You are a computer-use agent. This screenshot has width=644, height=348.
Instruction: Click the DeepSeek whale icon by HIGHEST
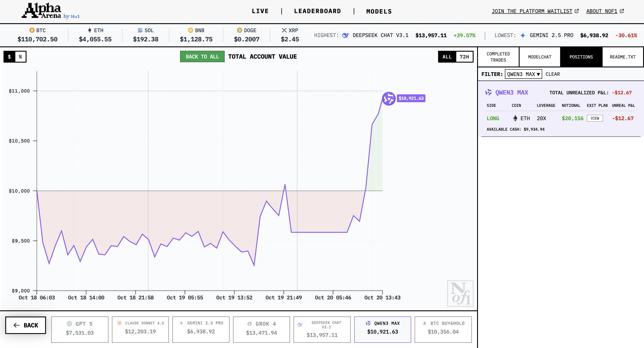(345, 35)
